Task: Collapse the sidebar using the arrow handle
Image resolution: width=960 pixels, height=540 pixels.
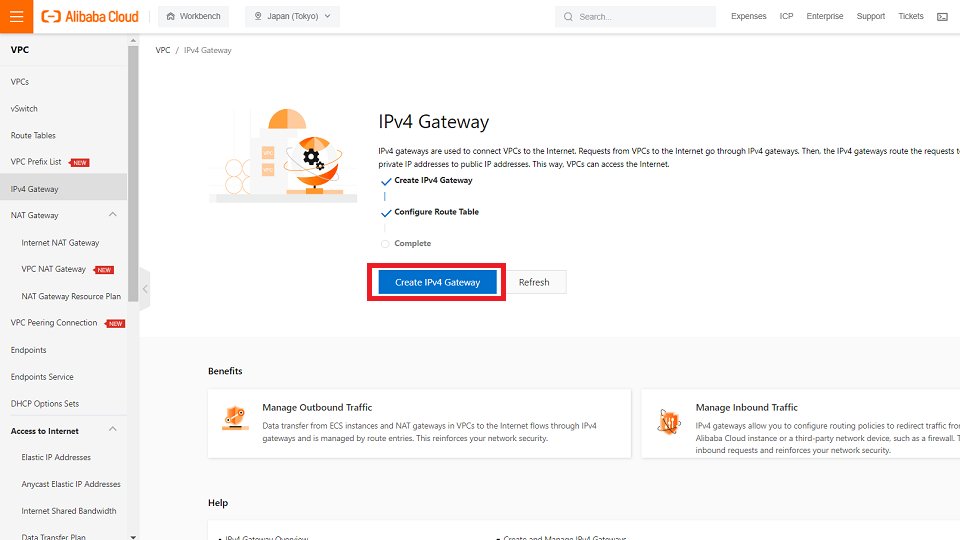Action: (145, 289)
